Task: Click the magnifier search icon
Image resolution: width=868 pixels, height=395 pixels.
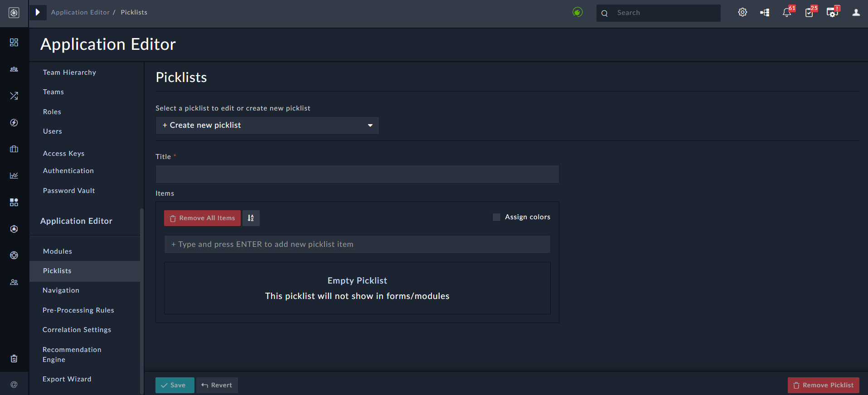Action: (604, 14)
